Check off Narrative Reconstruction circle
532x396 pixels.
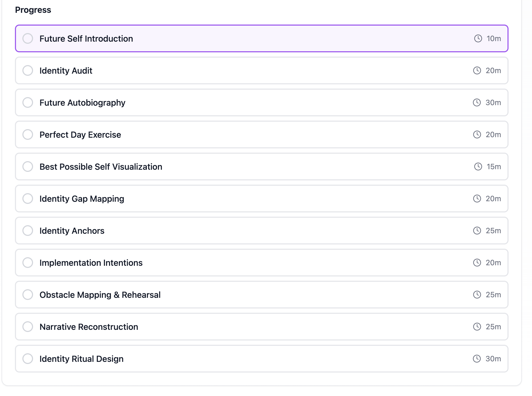(x=28, y=327)
